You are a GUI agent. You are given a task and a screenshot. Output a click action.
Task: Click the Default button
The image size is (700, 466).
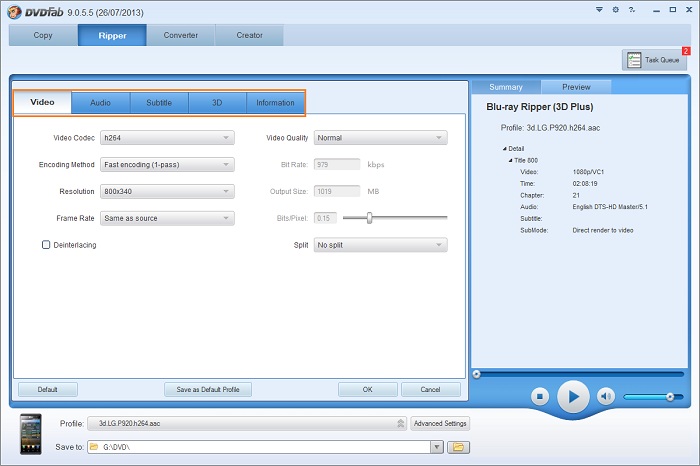point(48,389)
